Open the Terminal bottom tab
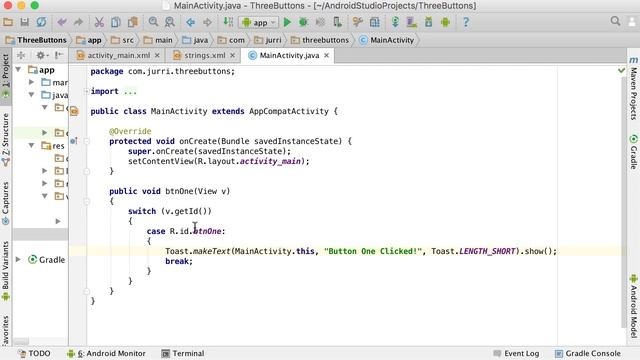The height and width of the screenshot is (360, 640). 183,353
